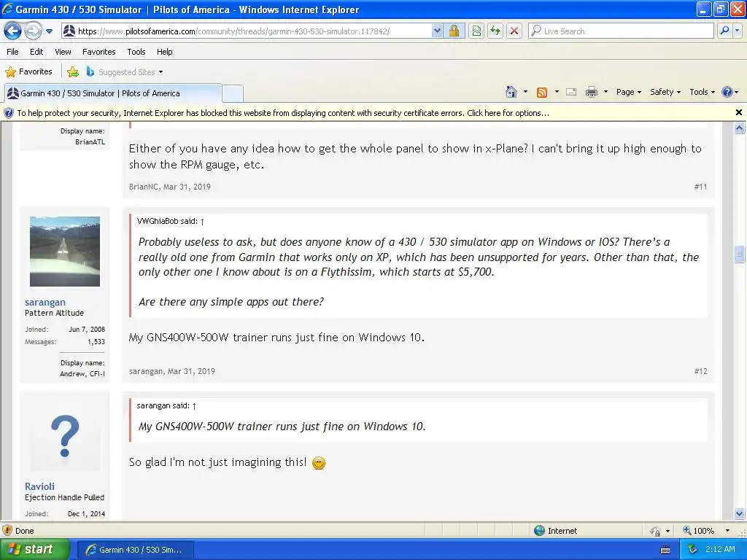Click the browser Forward arrow button

(x=33, y=31)
